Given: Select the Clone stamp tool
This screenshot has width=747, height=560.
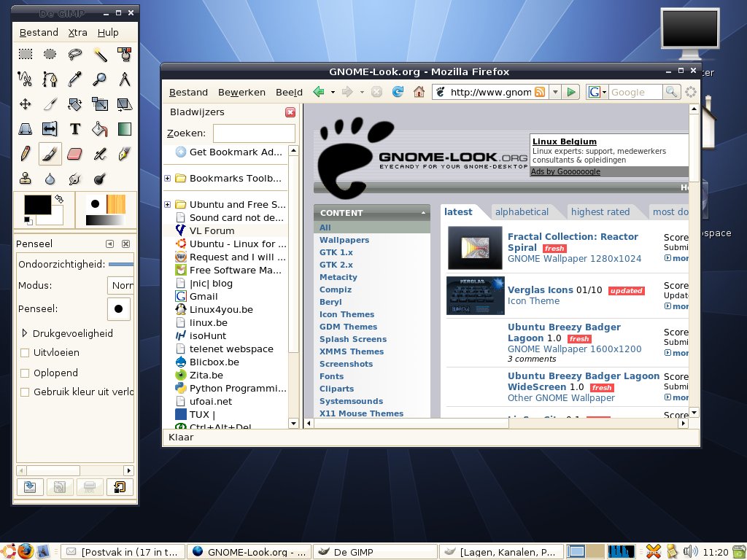Looking at the screenshot, I should pyautogui.click(x=26, y=179).
